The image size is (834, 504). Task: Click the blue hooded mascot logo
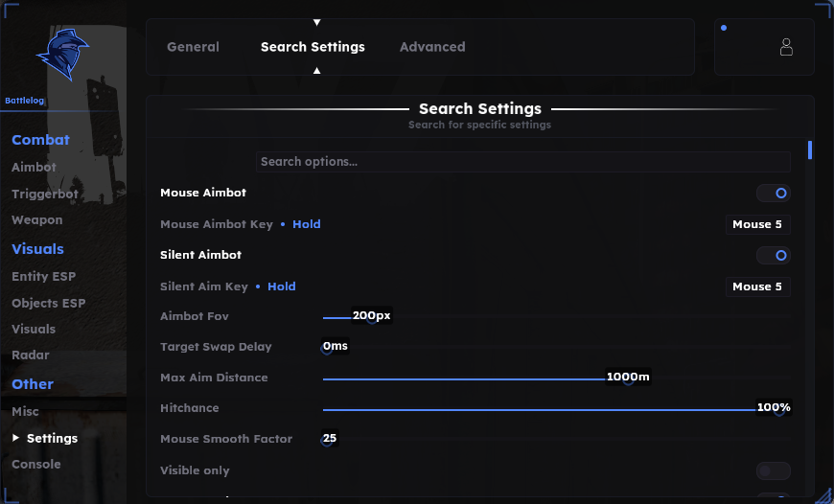pyautogui.click(x=62, y=55)
